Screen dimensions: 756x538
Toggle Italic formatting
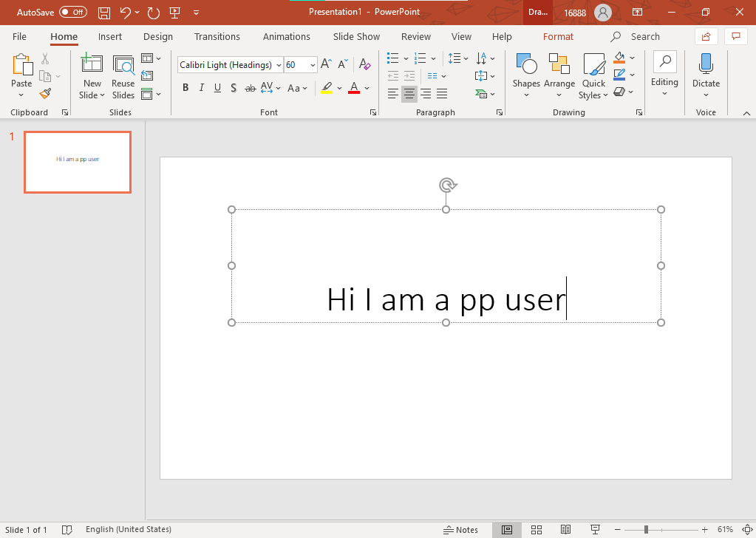click(202, 88)
